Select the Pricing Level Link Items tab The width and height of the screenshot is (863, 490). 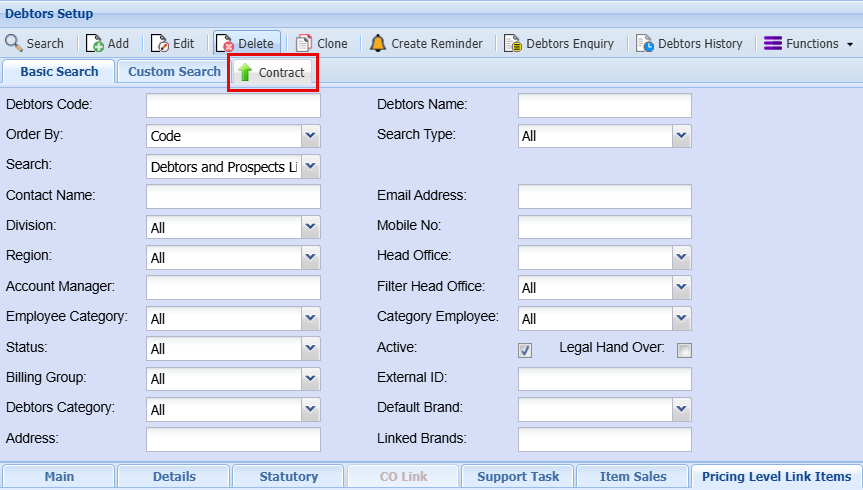(x=777, y=476)
